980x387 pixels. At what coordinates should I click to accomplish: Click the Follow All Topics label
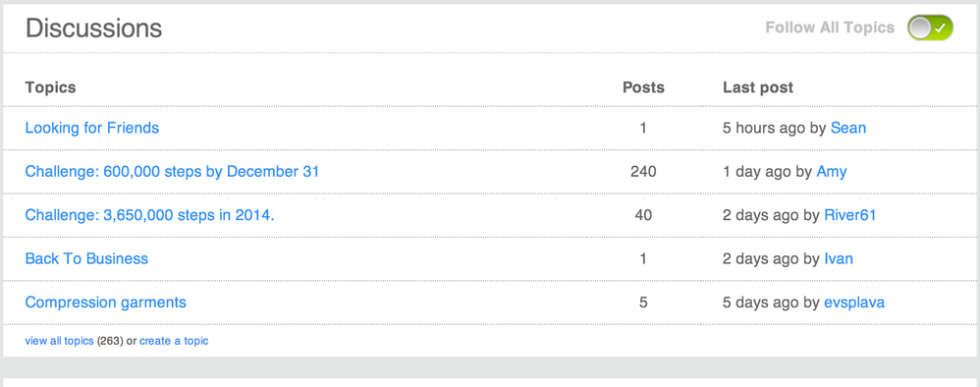click(x=830, y=28)
